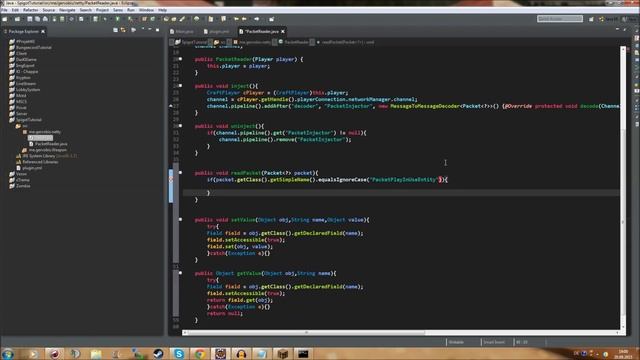
Task: Close the Package Explorer tab
Action: (43, 31)
